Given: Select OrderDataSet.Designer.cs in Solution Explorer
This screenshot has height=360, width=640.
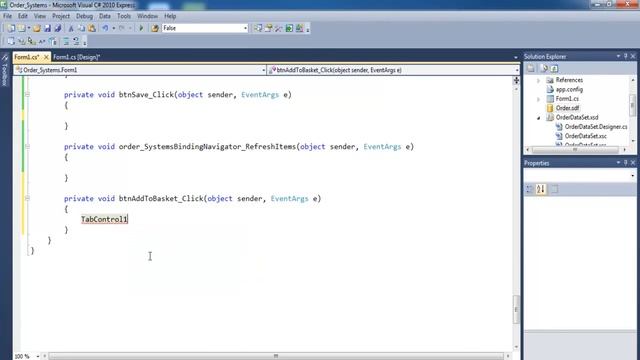Looking at the screenshot, I should point(596,127).
